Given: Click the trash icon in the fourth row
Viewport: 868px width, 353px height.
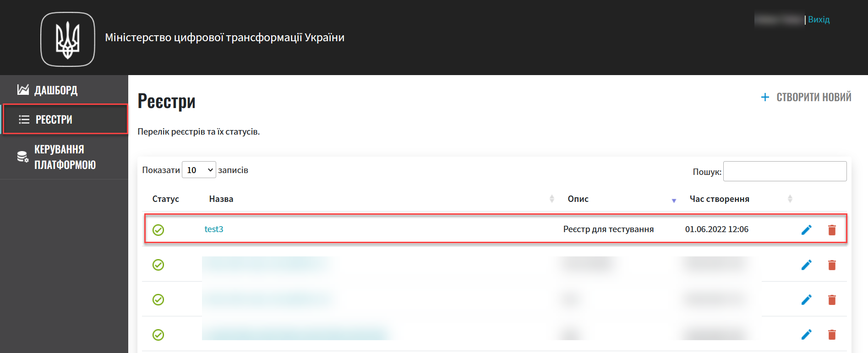Looking at the screenshot, I should point(832,335).
